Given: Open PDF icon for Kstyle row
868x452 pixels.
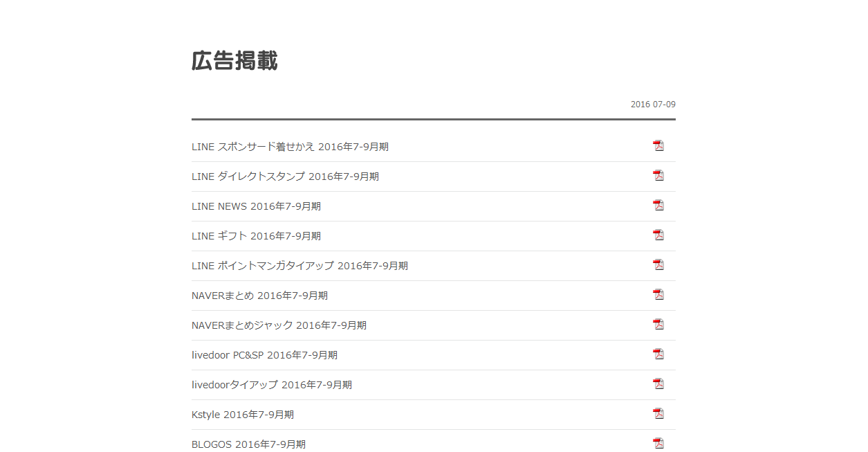Looking at the screenshot, I should point(658,413).
